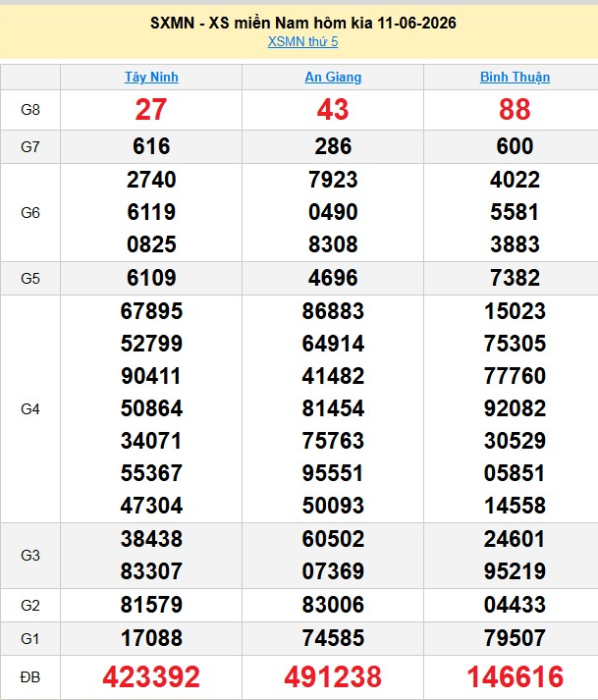598x700 pixels.
Task: Click G3 number 95219
Action: point(515,571)
